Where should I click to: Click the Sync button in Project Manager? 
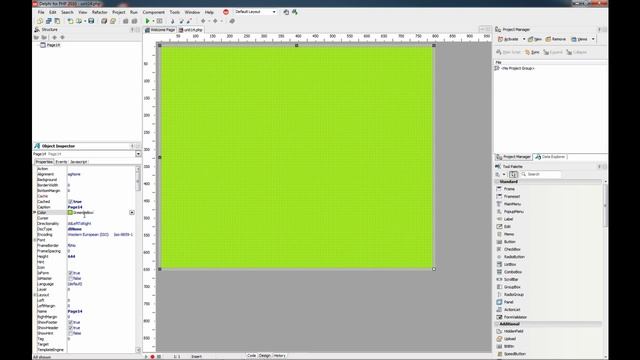pyautogui.click(x=532, y=52)
